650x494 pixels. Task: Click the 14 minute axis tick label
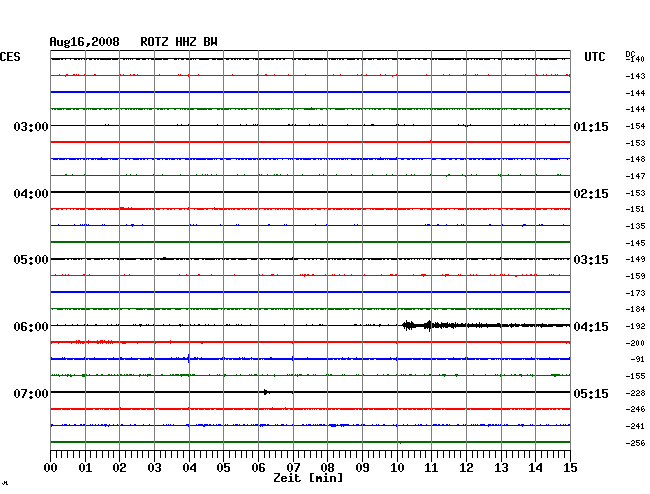coord(535,467)
